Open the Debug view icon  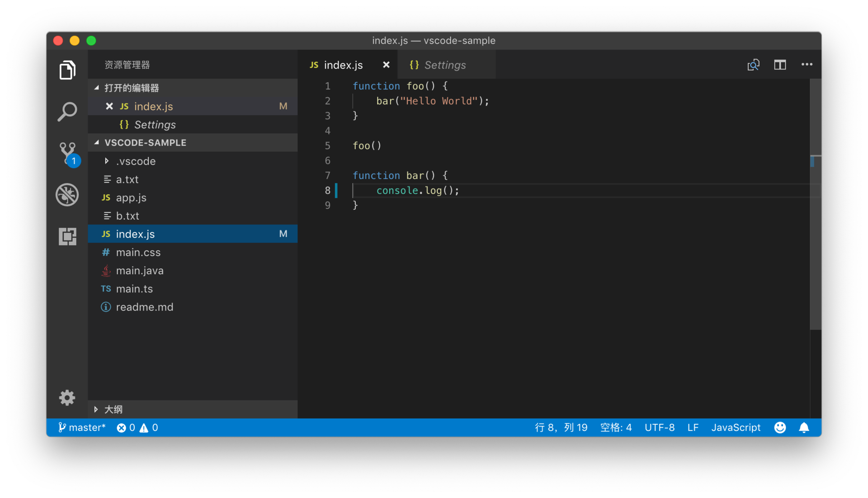click(67, 195)
